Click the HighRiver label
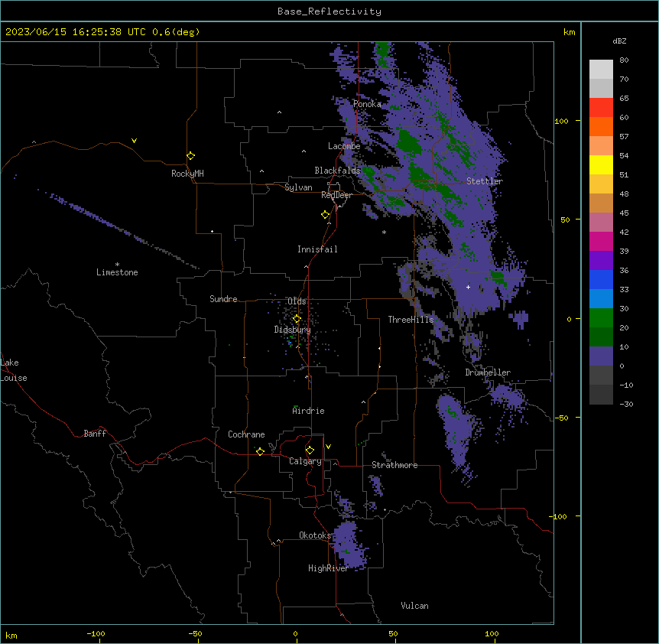Screen dimensions: 659x644 tap(329, 568)
